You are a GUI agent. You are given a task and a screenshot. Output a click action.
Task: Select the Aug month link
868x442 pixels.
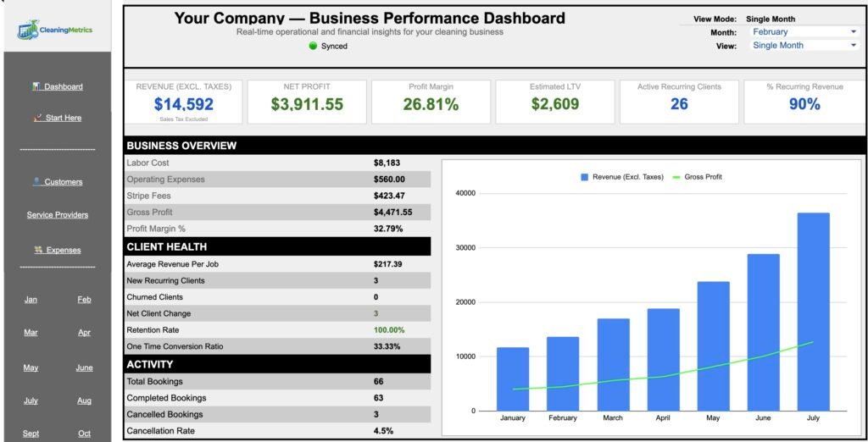coord(84,401)
